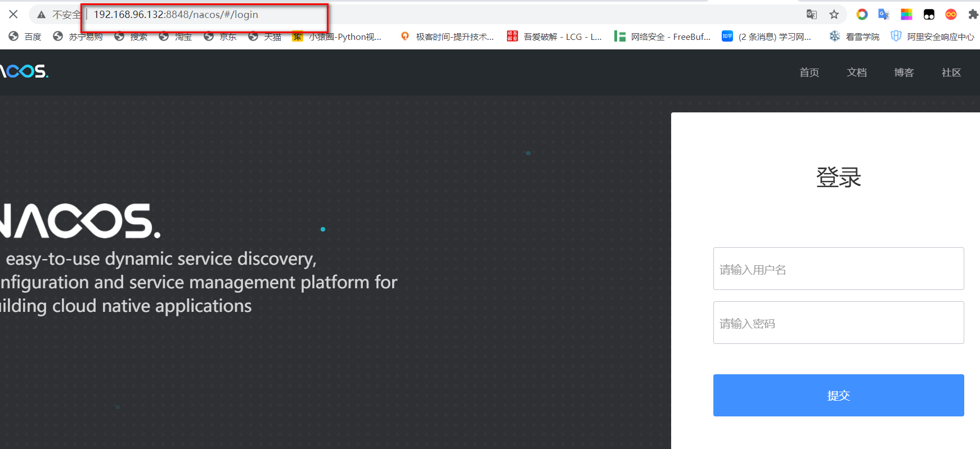Open 社区 in Nacos navigation
Viewport: 980px width, 449px height.
[x=951, y=72]
